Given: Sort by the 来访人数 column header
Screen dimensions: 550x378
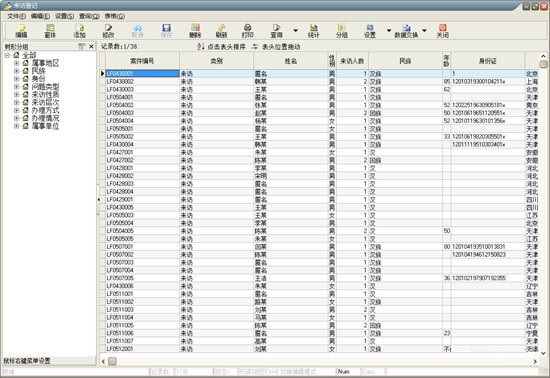Looking at the screenshot, I should coord(352,61).
